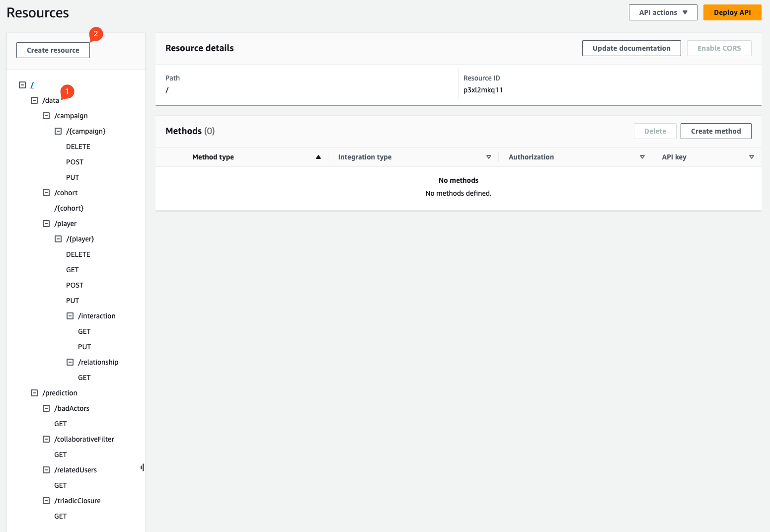Select GET method under /triadicClosure

pyautogui.click(x=61, y=516)
